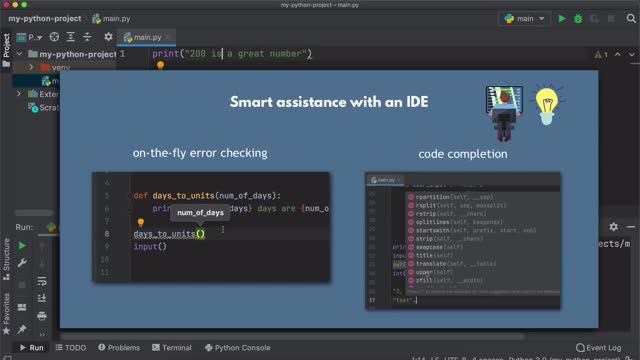Viewport: 640px width, 360px height.
Task: Open the Terminal tool window
Action: 171,348
